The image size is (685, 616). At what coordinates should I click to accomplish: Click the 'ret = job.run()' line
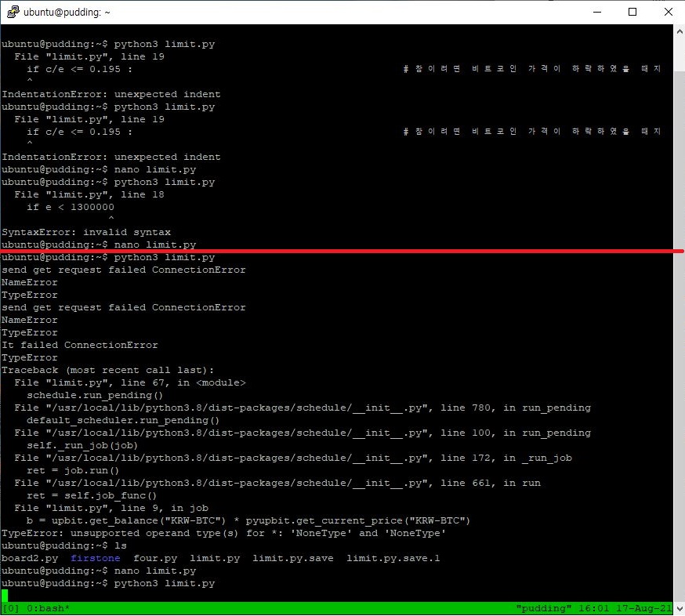point(73,470)
